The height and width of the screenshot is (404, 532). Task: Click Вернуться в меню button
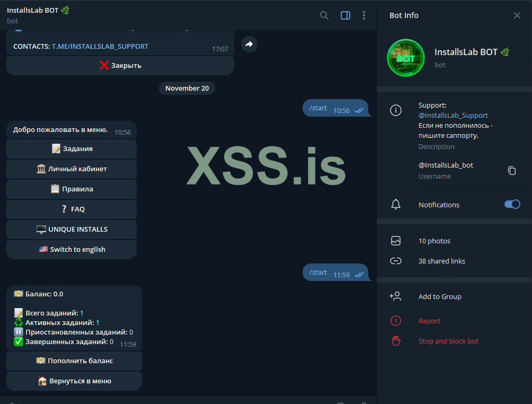pos(74,381)
